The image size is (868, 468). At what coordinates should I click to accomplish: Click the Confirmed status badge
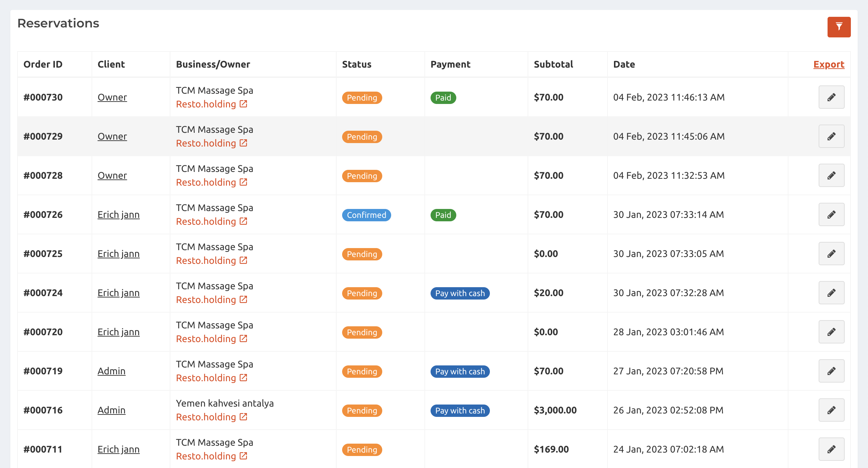pos(366,215)
